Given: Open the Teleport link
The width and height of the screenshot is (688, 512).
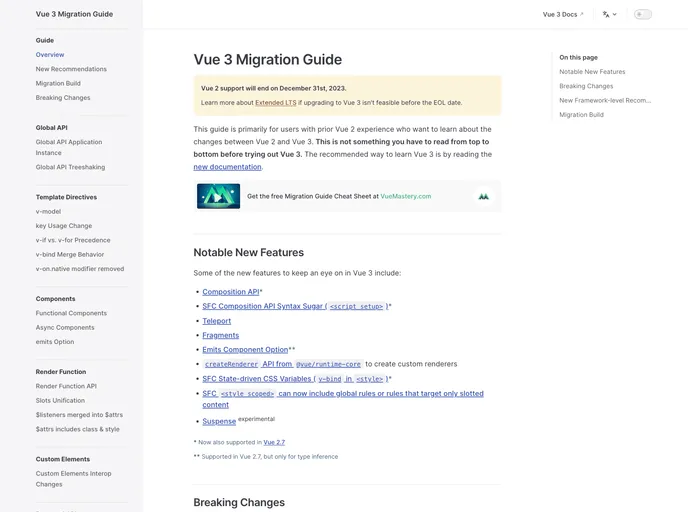Looking at the screenshot, I should point(216,321).
